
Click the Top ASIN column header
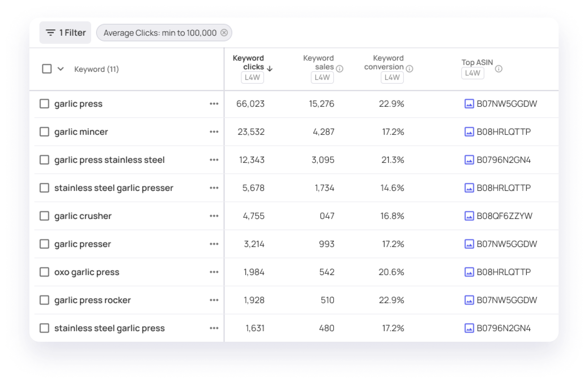(x=477, y=62)
